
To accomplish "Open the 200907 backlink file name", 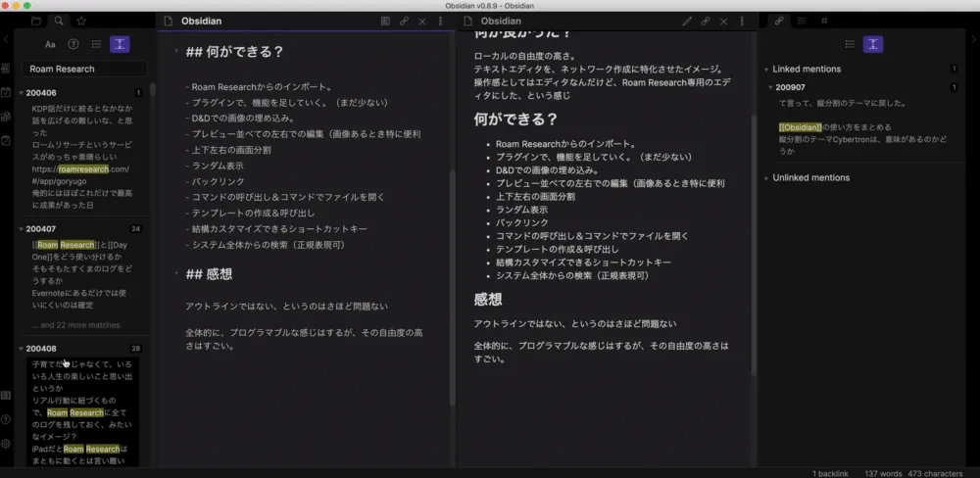I will (791, 87).
